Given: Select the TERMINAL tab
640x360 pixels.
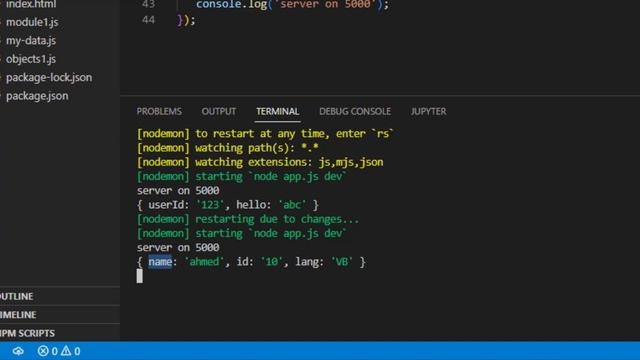Looking at the screenshot, I should (x=278, y=111).
